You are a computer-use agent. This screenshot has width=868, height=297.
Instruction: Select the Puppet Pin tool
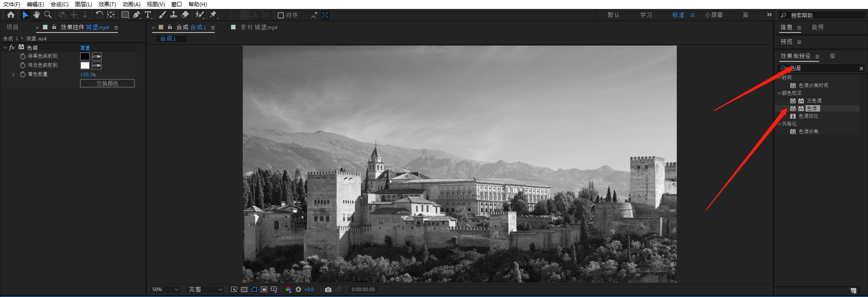[213, 15]
